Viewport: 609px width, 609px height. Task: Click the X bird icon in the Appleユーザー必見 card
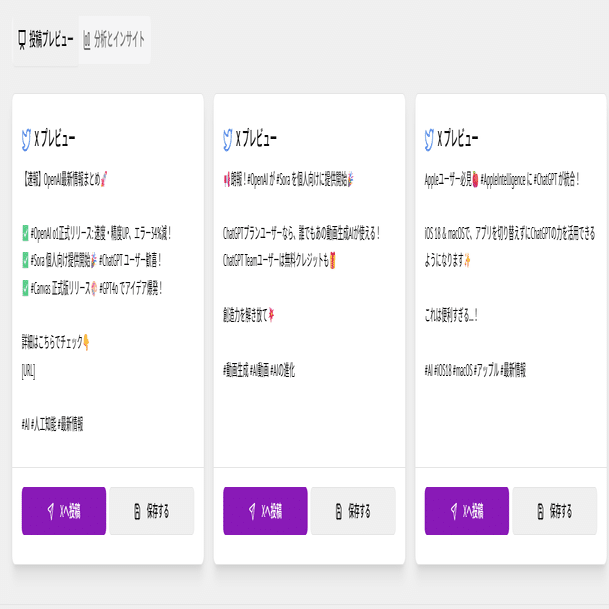(429, 139)
